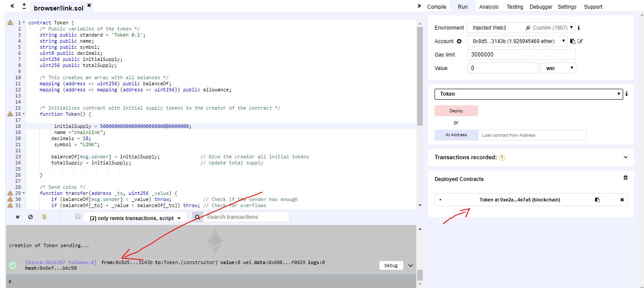Screen dimensions: 644x288
Task: Click the hash:0x6ef...b6c90 text in log
Action: pyautogui.click(x=51, y=268)
